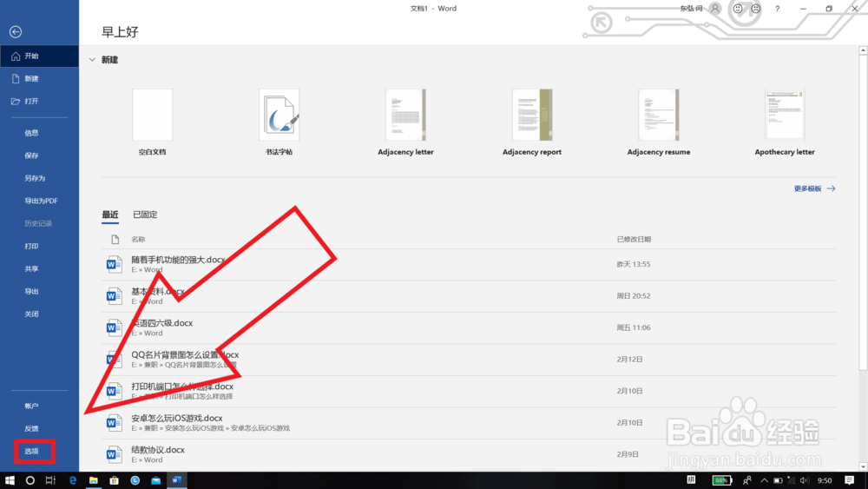Sort the list by the 名称 column header
The image size is (868, 489).
coord(138,239)
